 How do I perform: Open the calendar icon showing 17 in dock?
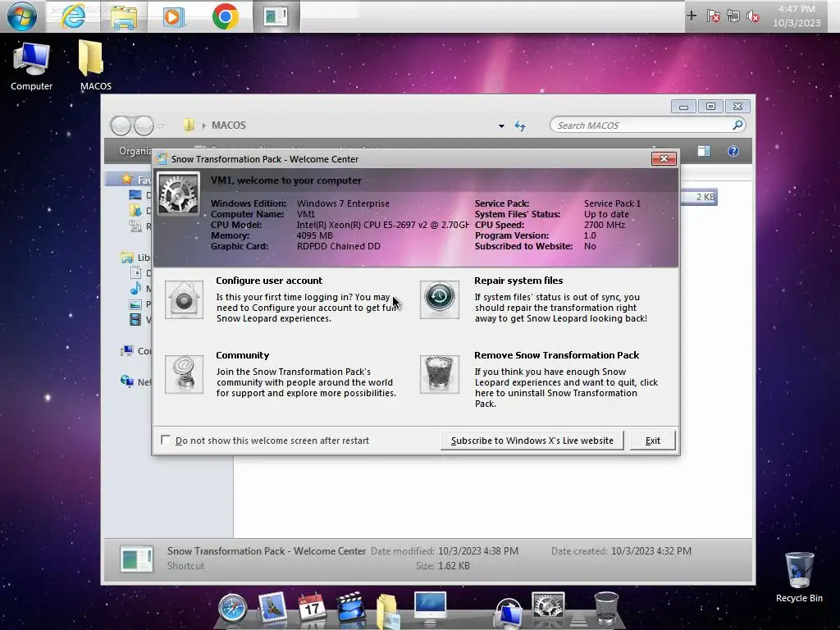[x=312, y=608]
